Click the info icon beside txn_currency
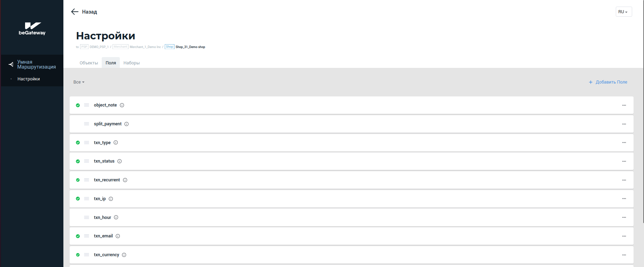The height and width of the screenshot is (267, 644). tap(124, 255)
